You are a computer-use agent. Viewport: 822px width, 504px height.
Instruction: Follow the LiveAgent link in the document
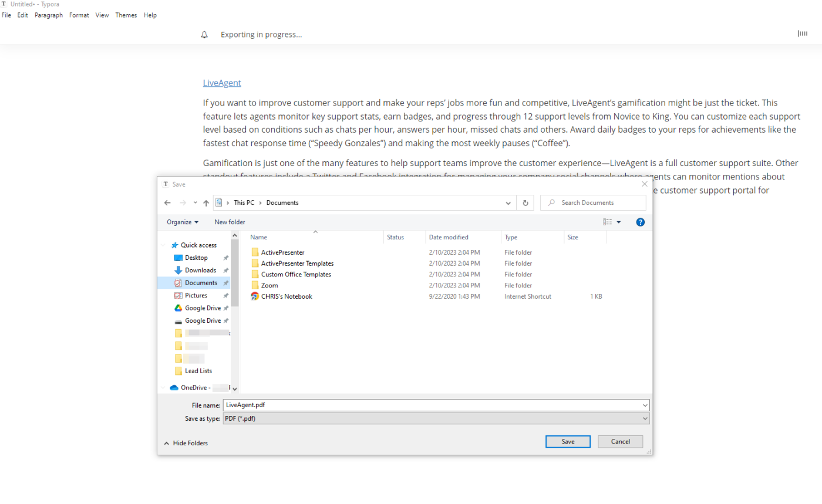(222, 83)
